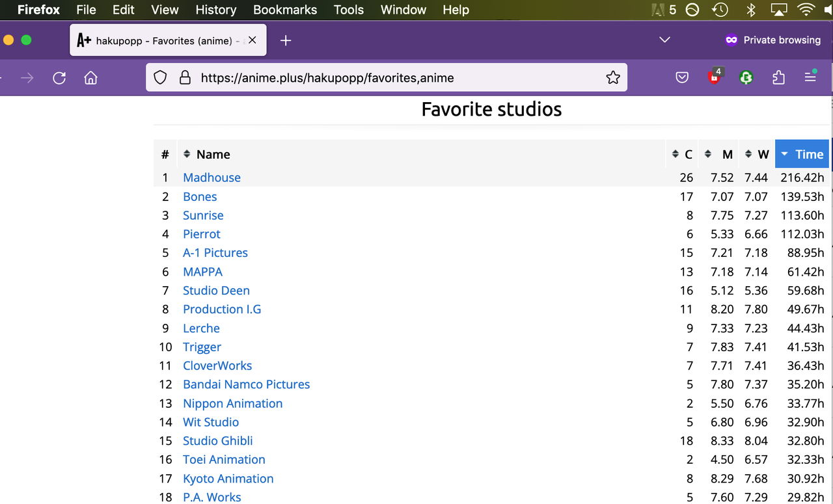Open the screen mirroring menu bar icon
Image resolution: width=833 pixels, height=504 pixels.
pyautogui.click(x=779, y=10)
